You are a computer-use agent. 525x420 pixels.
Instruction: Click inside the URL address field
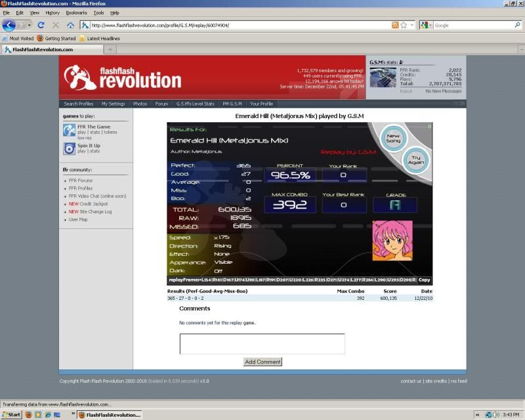coord(240,25)
